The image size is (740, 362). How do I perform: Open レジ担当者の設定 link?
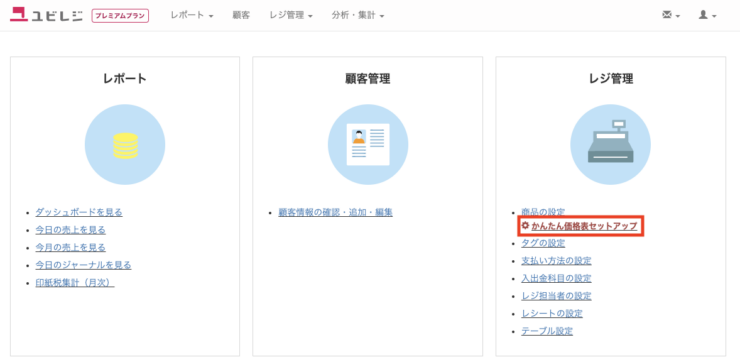click(x=556, y=296)
